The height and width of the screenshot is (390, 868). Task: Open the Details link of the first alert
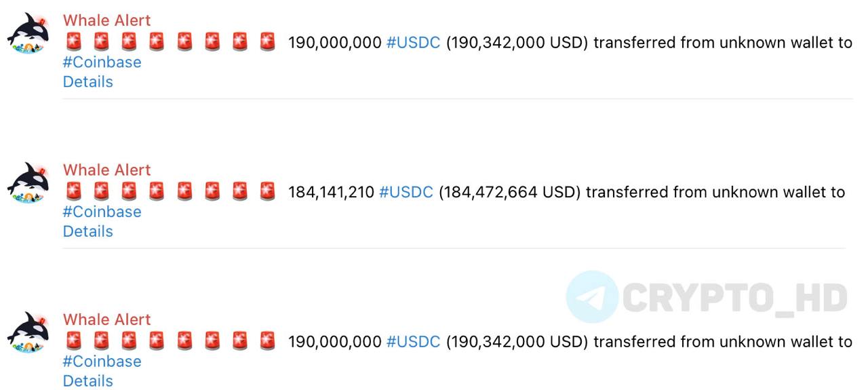[x=87, y=82]
